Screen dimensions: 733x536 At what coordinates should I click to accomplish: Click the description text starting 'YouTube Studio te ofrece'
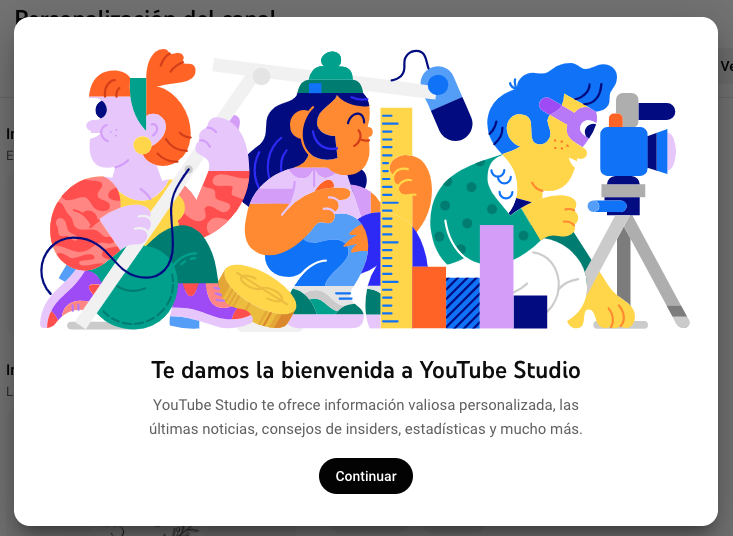point(366,417)
